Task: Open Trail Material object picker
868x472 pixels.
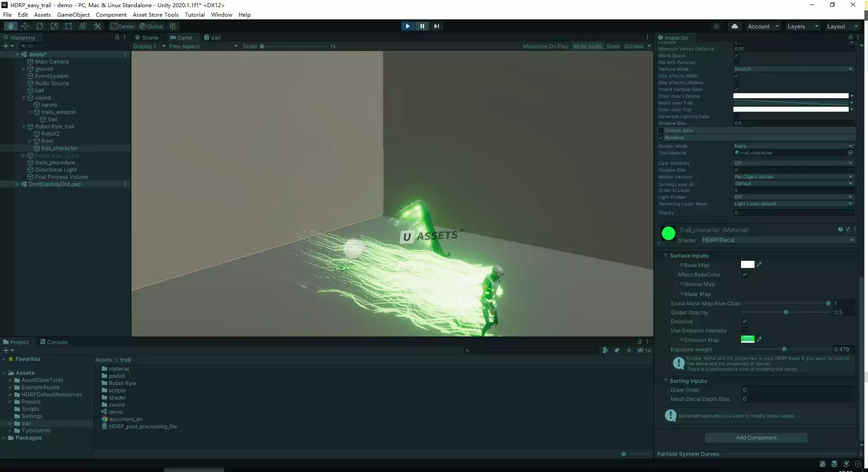Action: click(850, 153)
